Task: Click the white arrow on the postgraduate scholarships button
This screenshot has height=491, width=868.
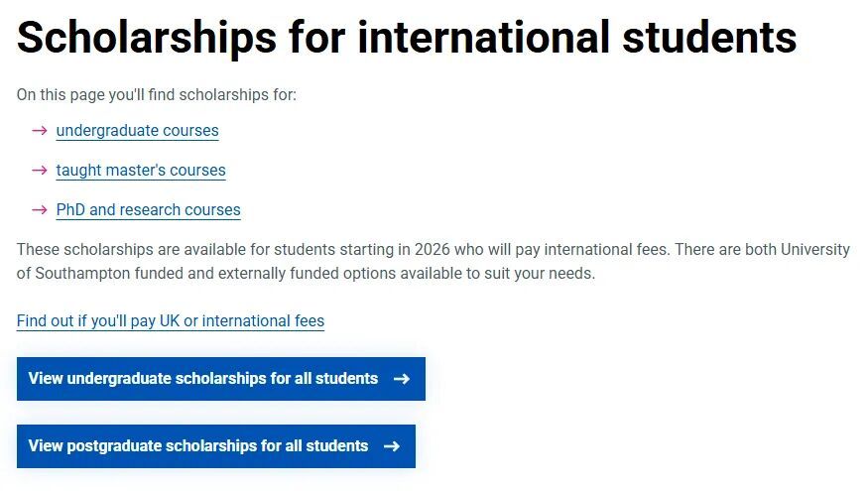Action: click(392, 446)
